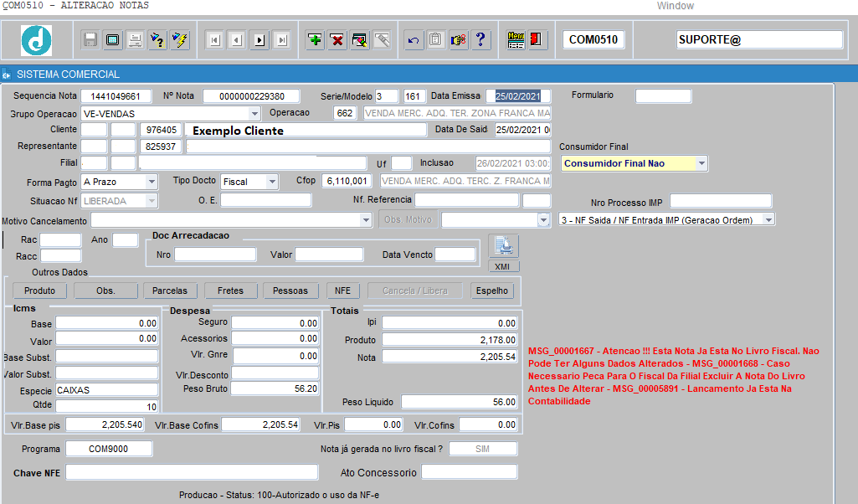Click the clear record eraser-window icon
The height and width of the screenshot is (504, 858).
point(360,40)
